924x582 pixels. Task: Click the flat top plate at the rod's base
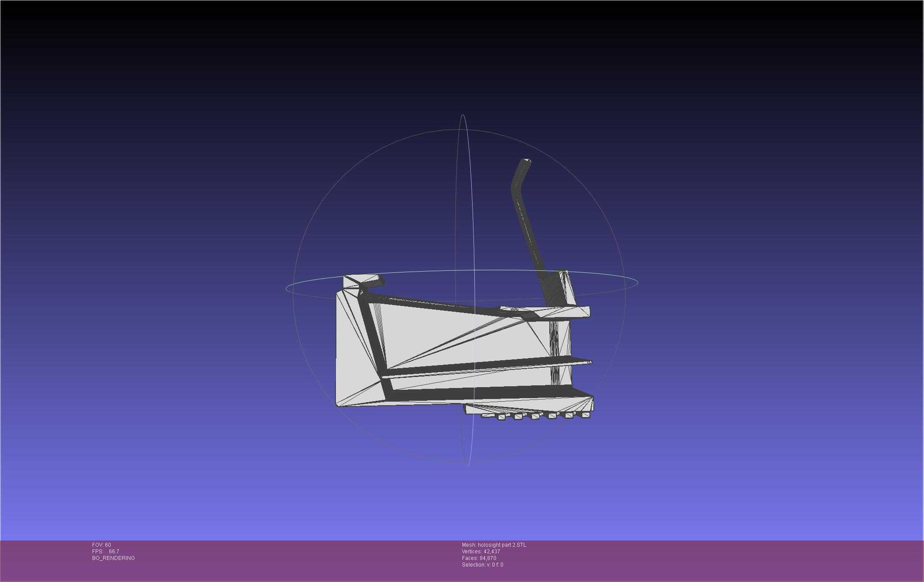569,312
